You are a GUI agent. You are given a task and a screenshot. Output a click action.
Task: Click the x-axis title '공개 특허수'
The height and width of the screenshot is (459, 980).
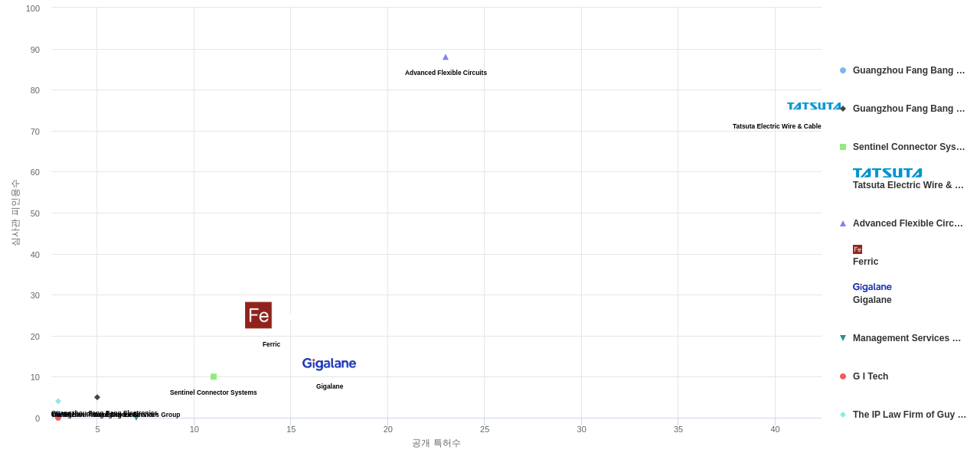click(x=436, y=443)
